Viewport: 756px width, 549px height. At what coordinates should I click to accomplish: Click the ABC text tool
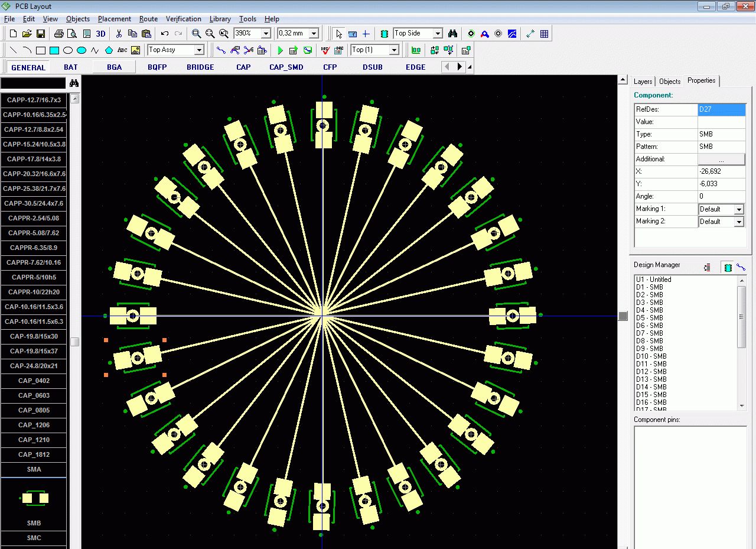point(122,50)
